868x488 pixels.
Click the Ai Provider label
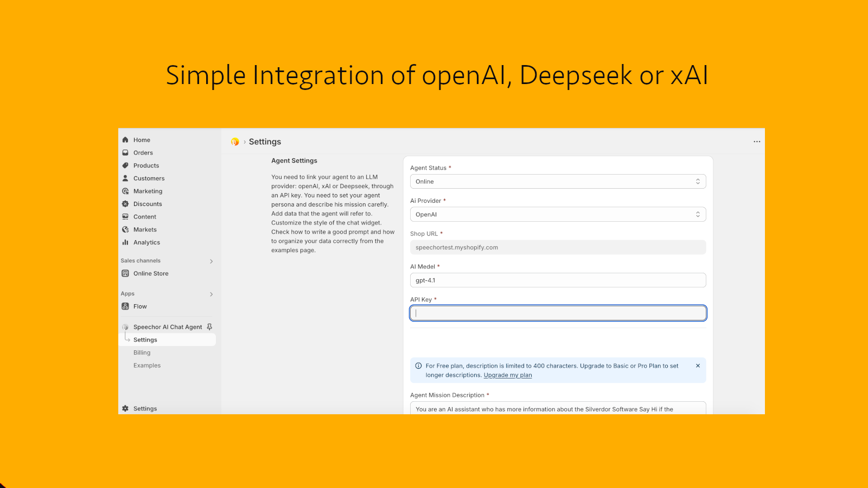(x=425, y=201)
